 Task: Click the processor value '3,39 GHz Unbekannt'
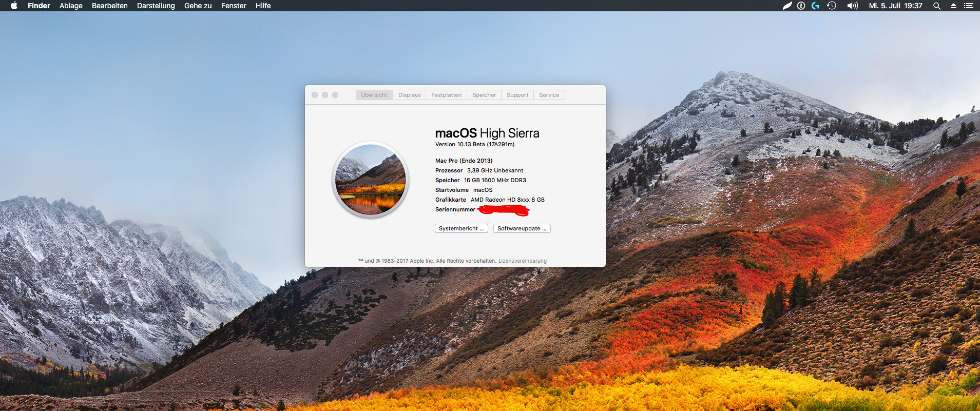point(495,170)
